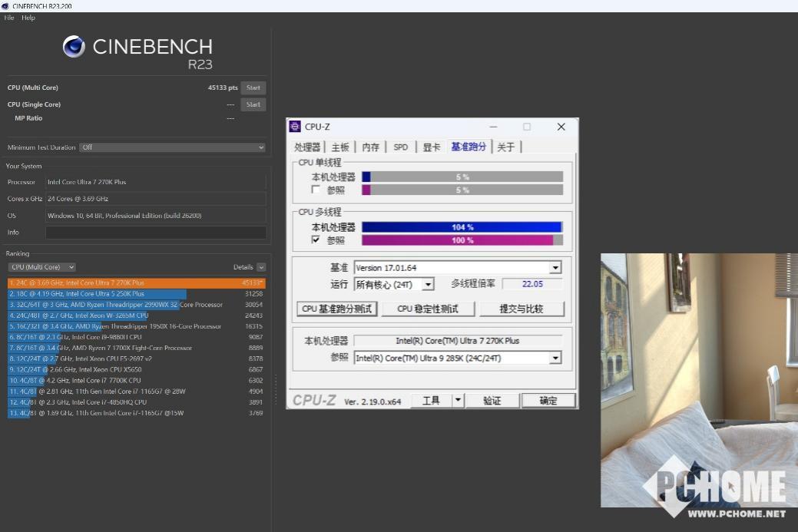Enable the single-thread 参照 checkbox

coord(316,190)
